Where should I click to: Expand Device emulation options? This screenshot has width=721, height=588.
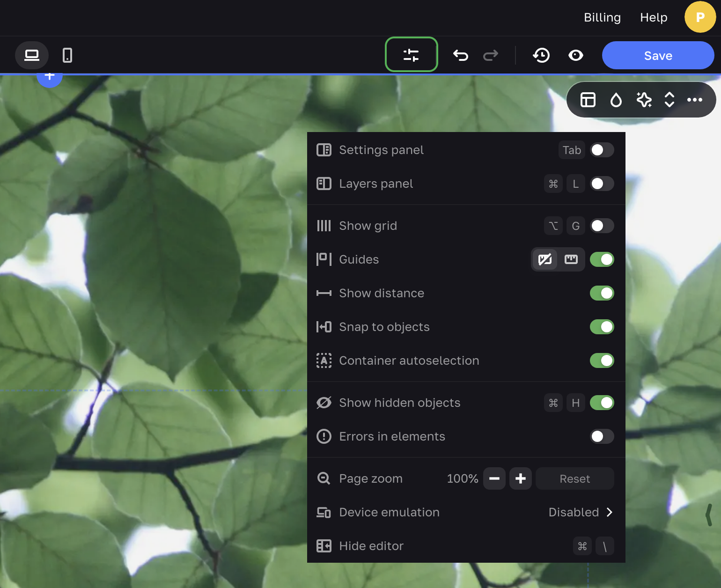tap(581, 512)
